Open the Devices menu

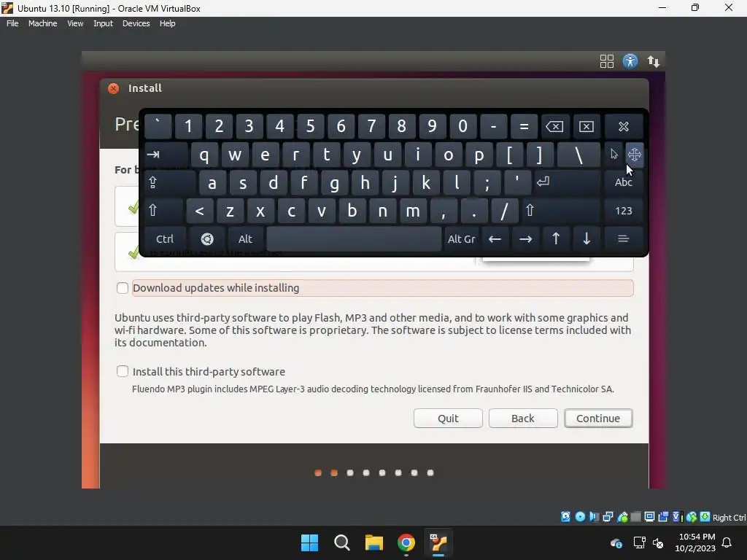coord(136,23)
